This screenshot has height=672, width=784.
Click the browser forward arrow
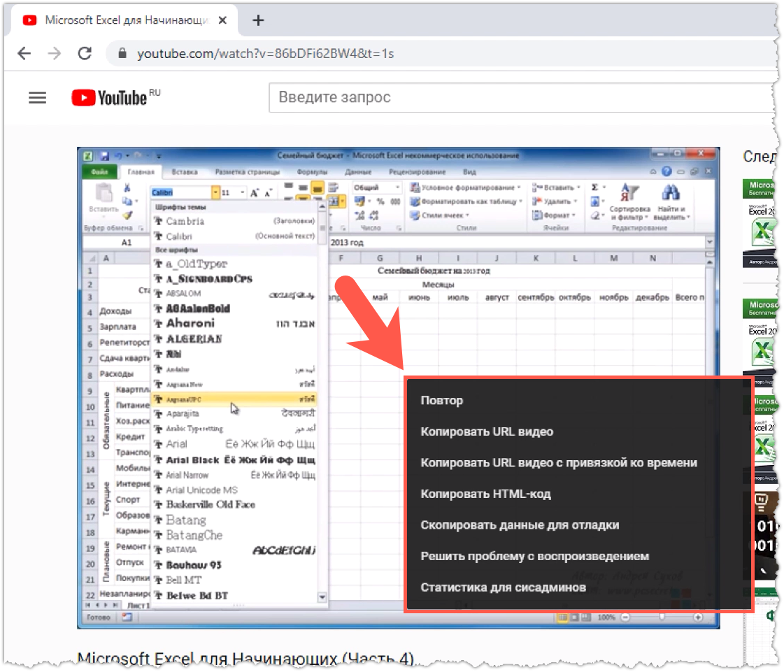(x=55, y=53)
